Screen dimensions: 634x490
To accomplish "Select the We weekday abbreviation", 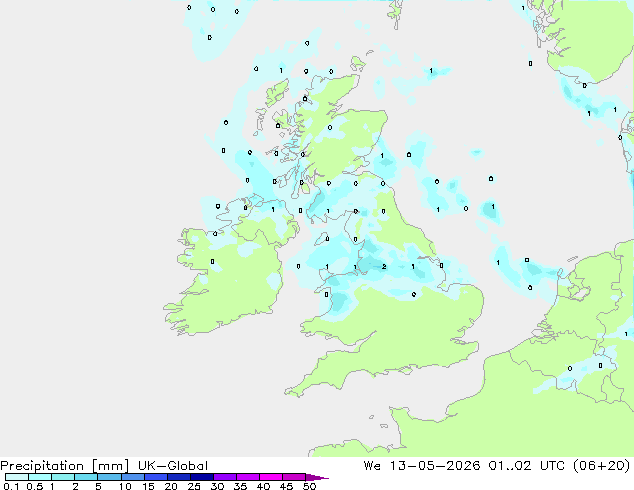I will pyautogui.click(x=372, y=466).
